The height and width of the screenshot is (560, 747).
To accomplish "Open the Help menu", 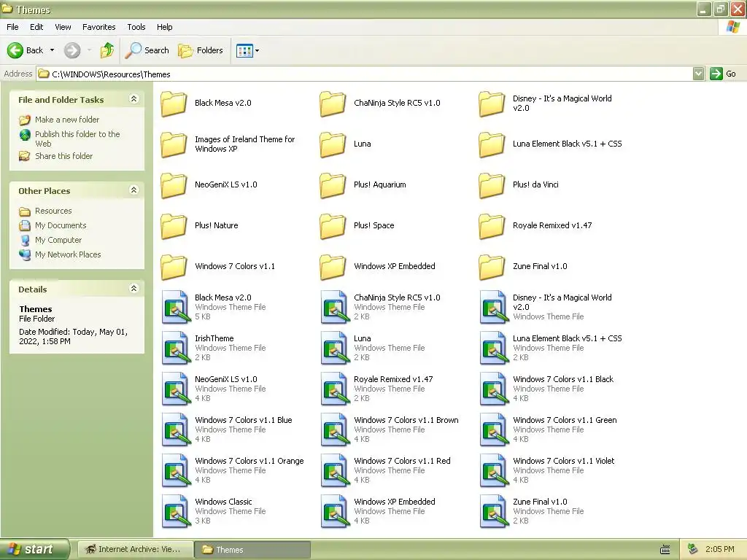I will point(164,27).
